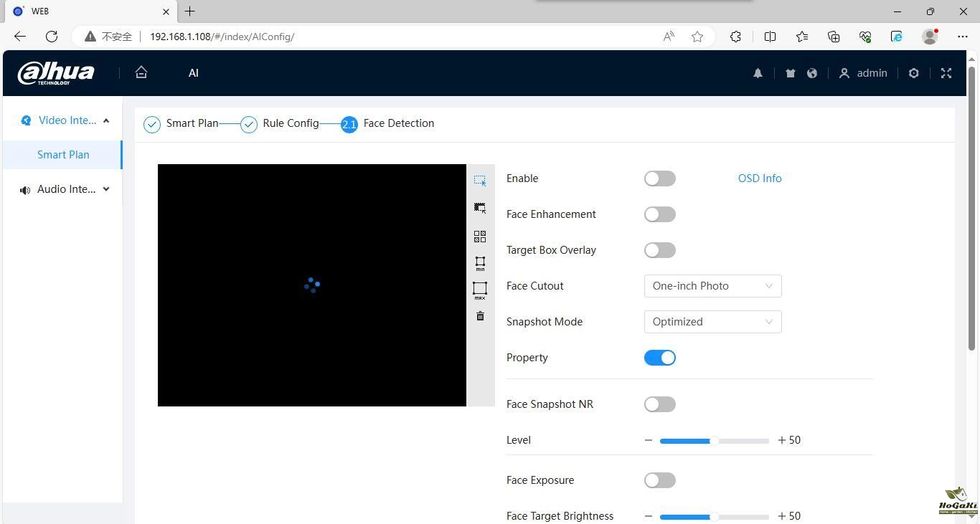Open the alarm bell notifications
Viewport: 980px width, 524px height.
point(758,73)
